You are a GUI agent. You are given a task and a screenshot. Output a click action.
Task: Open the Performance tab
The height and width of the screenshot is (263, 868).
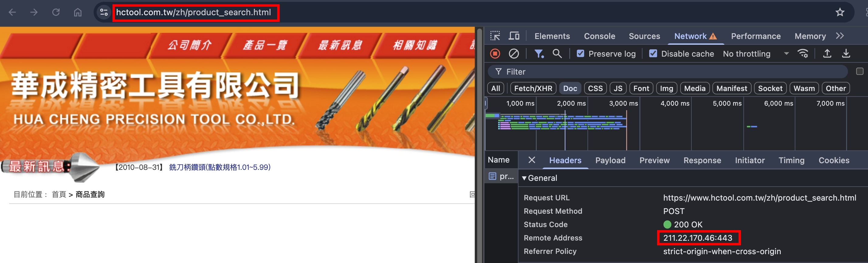click(x=756, y=36)
